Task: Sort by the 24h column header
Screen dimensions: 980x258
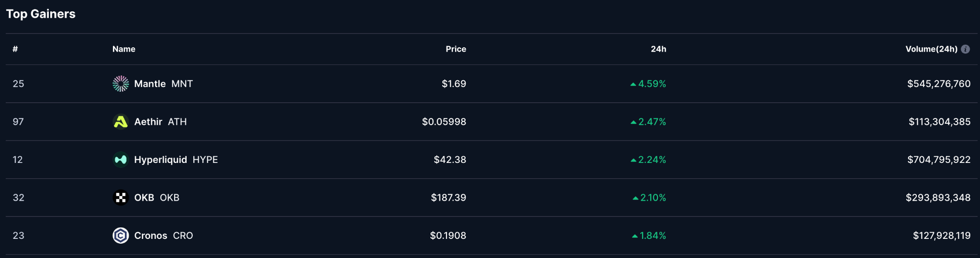Action: [x=658, y=49]
